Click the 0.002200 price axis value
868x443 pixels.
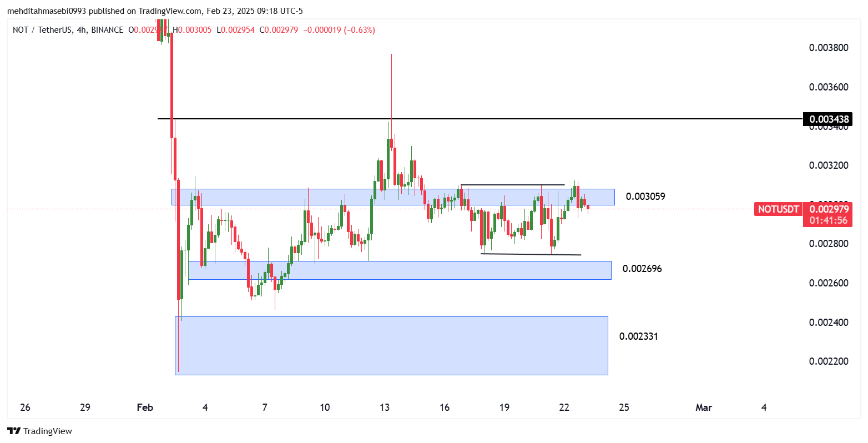(829, 361)
